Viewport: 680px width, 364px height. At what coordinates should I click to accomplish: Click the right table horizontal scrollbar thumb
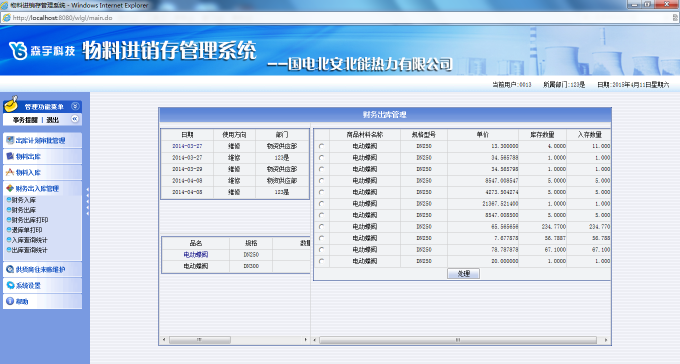click(458, 340)
